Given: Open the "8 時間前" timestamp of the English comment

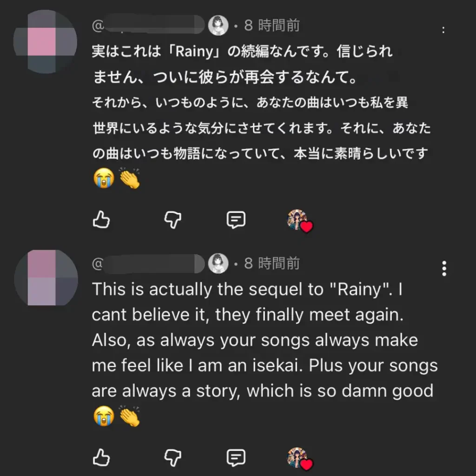Looking at the screenshot, I should click(272, 264).
